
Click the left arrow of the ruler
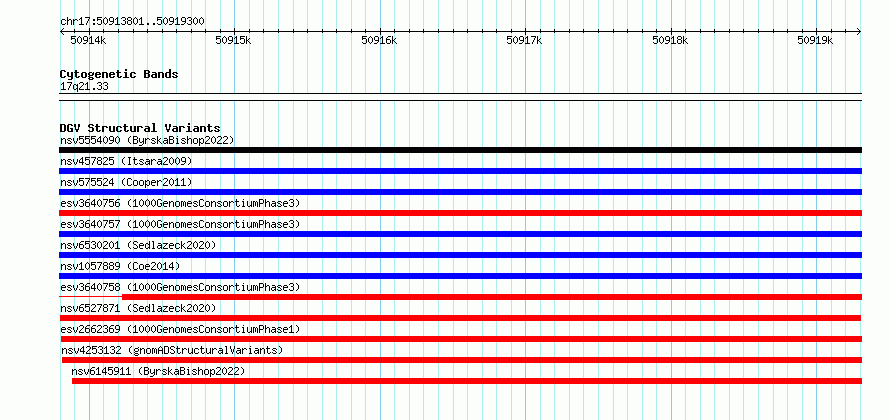[62, 31]
